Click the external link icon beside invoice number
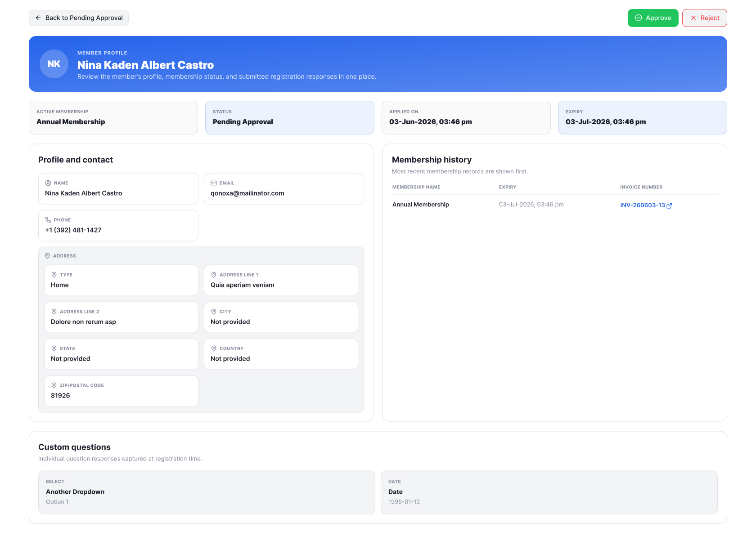 pyautogui.click(x=669, y=206)
